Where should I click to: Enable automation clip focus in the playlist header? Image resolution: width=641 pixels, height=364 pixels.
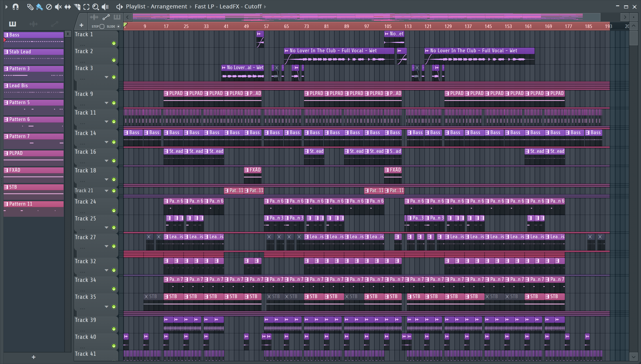click(x=106, y=17)
